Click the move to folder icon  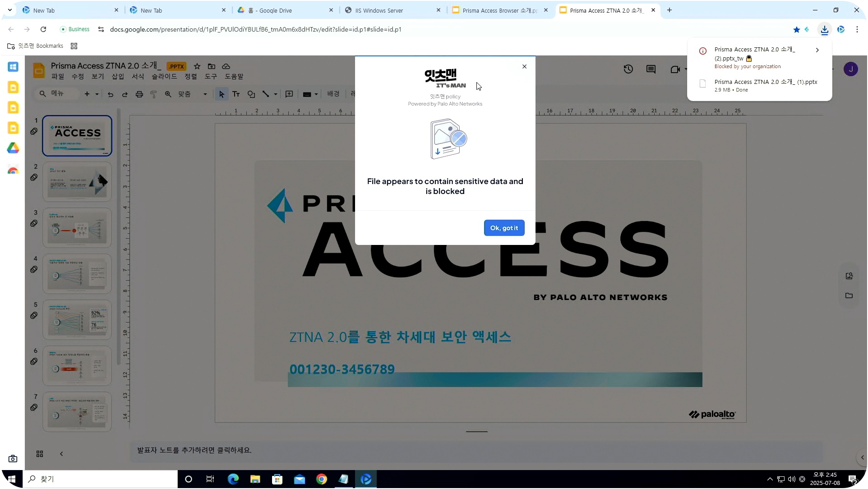[x=212, y=66]
